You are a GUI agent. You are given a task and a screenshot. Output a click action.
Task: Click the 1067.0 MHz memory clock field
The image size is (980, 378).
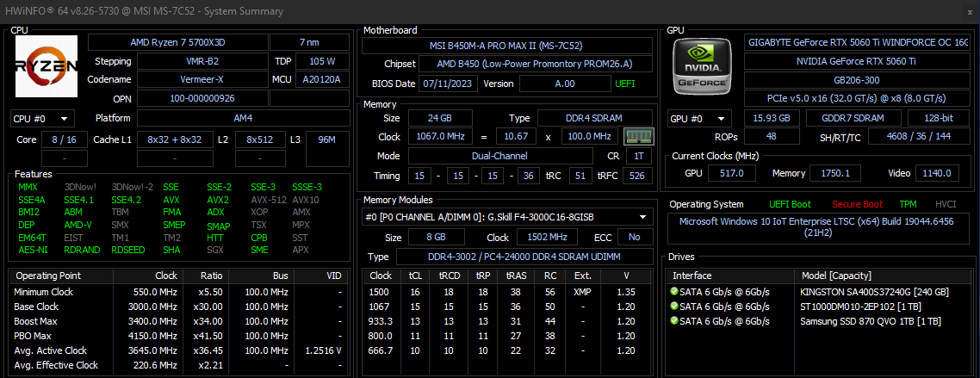(x=441, y=137)
